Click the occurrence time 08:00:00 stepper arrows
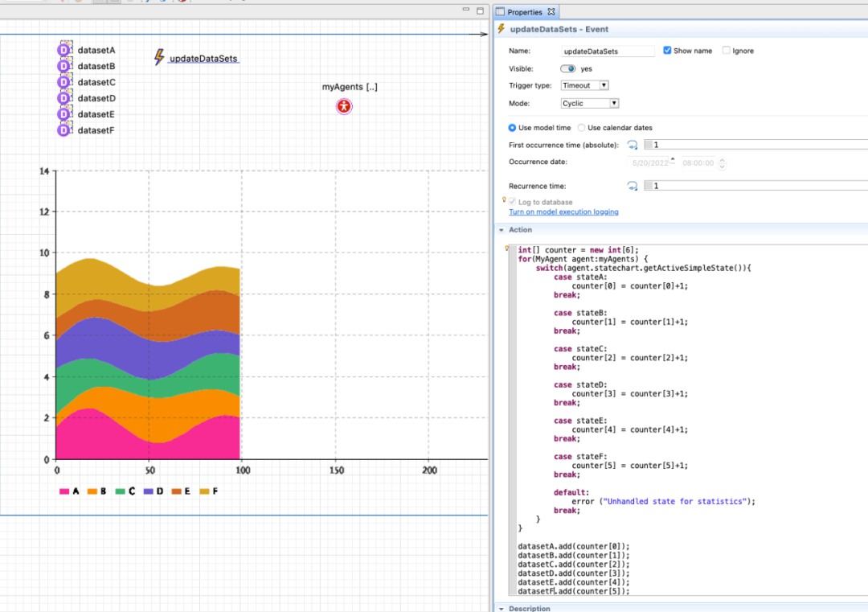 721,163
